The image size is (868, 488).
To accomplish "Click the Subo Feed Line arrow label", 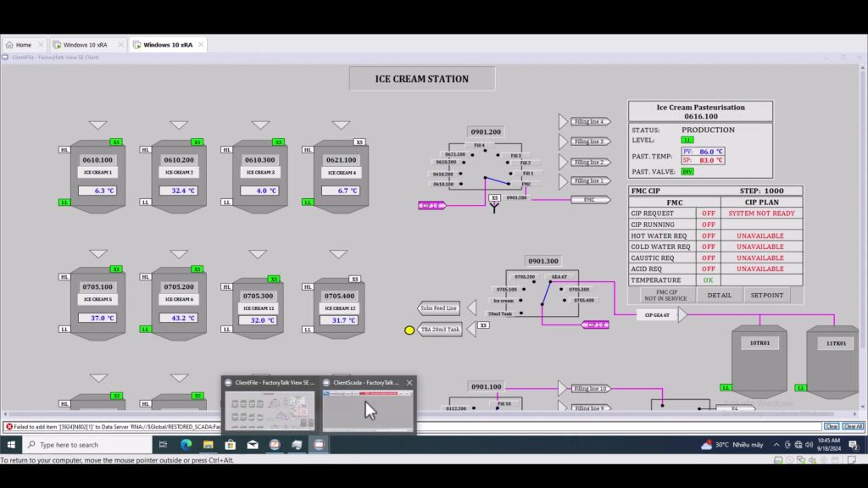I will (x=438, y=308).
